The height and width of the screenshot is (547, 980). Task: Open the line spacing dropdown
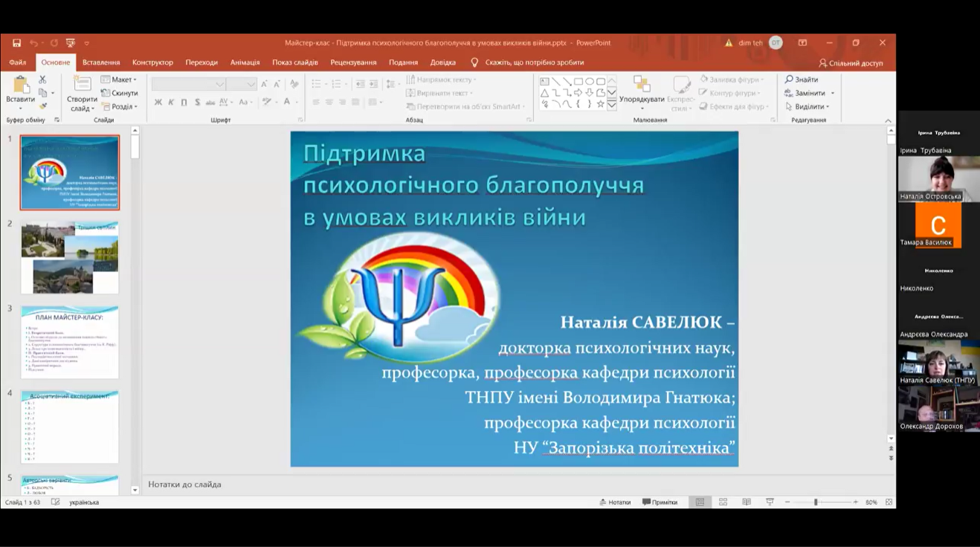tap(392, 84)
